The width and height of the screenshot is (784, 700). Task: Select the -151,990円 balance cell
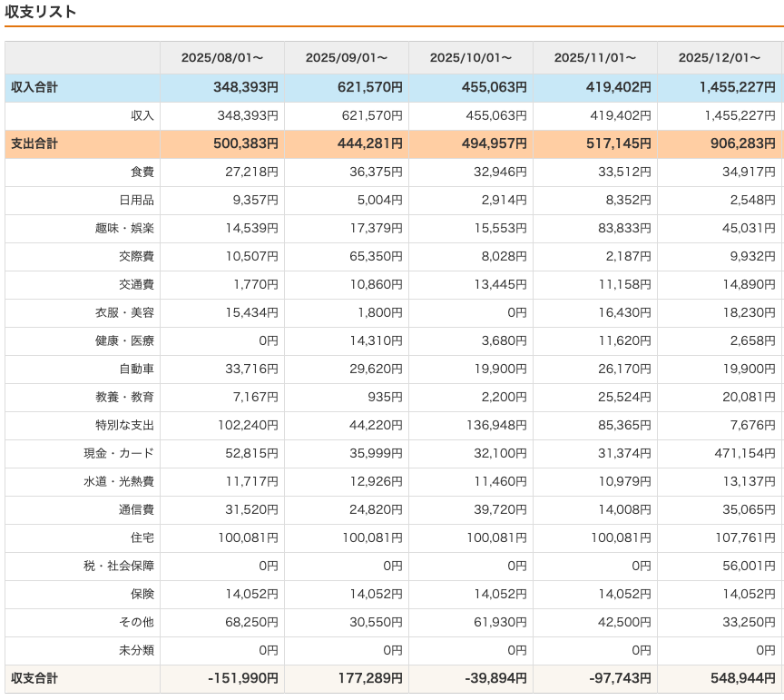pyautogui.click(x=243, y=678)
